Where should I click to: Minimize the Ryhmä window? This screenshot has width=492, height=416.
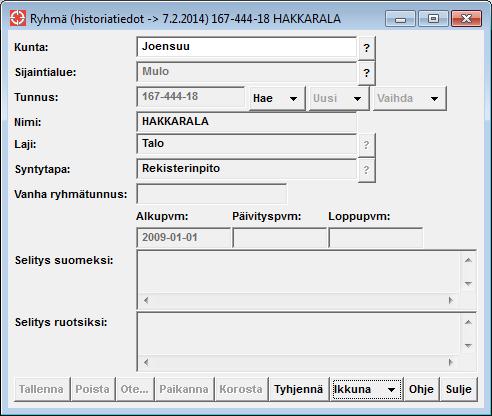point(400,18)
